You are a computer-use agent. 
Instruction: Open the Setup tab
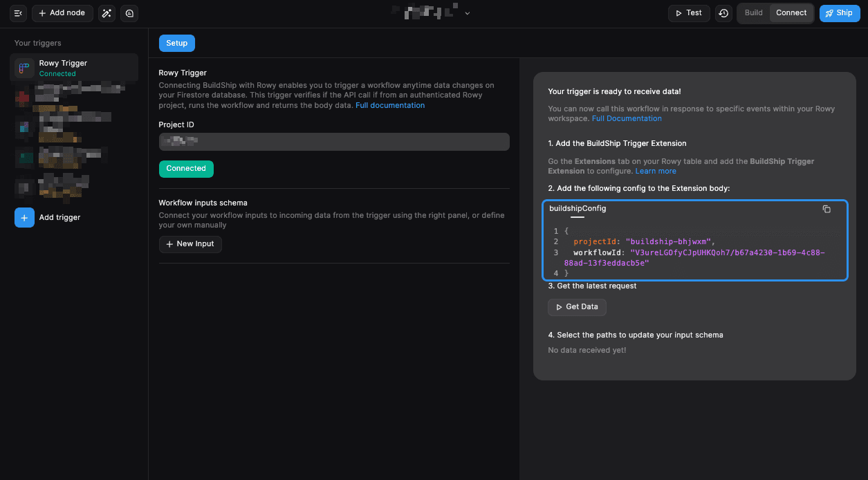coord(177,43)
